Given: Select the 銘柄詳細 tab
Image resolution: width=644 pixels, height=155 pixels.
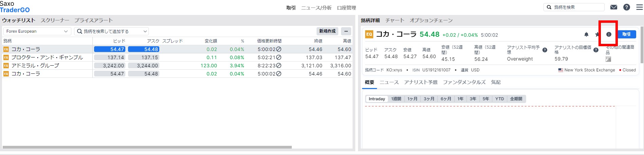Looking at the screenshot, I should 370,20.
